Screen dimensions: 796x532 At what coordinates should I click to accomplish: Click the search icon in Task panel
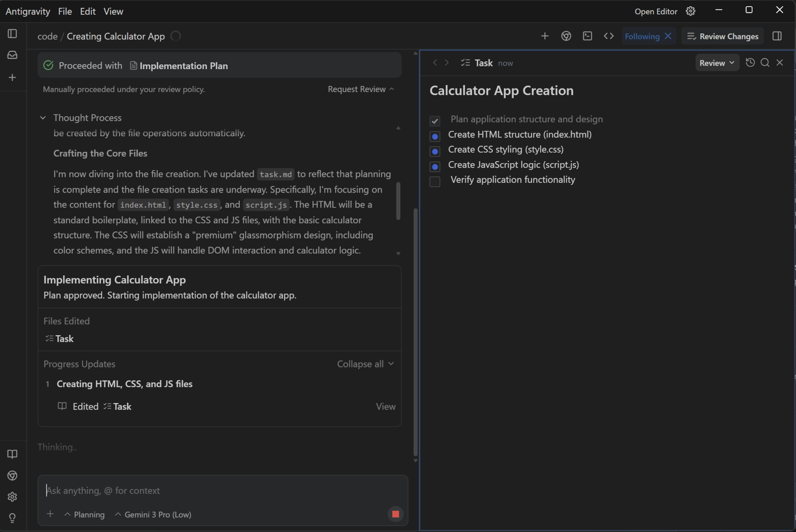[765, 63]
